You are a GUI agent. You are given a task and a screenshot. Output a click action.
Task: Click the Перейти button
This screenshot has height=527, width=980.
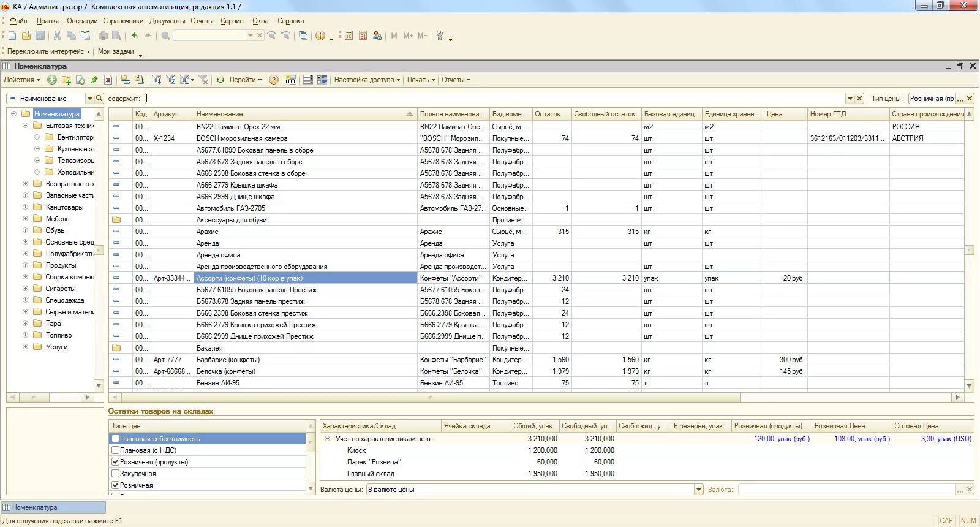pos(246,80)
